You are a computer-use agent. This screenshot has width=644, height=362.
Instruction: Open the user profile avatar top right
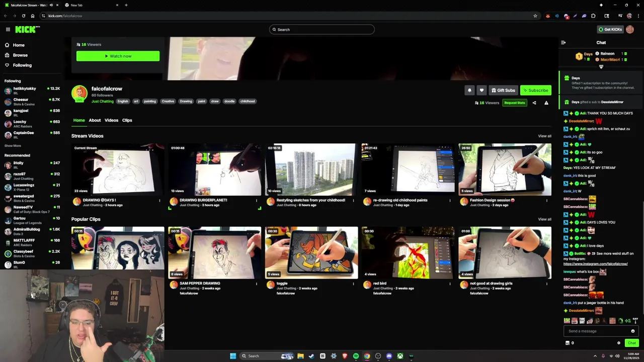coord(630,30)
